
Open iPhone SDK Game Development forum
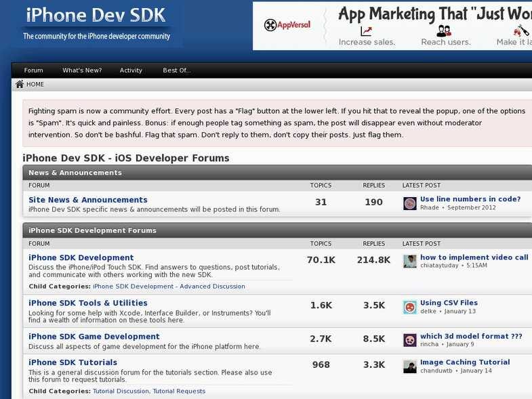tap(94, 337)
